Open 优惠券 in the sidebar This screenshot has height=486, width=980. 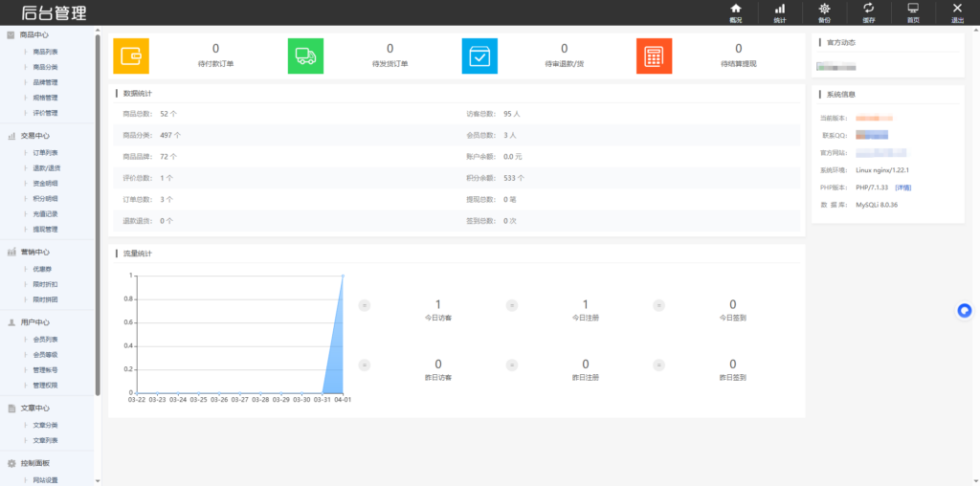(x=42, y=269)
